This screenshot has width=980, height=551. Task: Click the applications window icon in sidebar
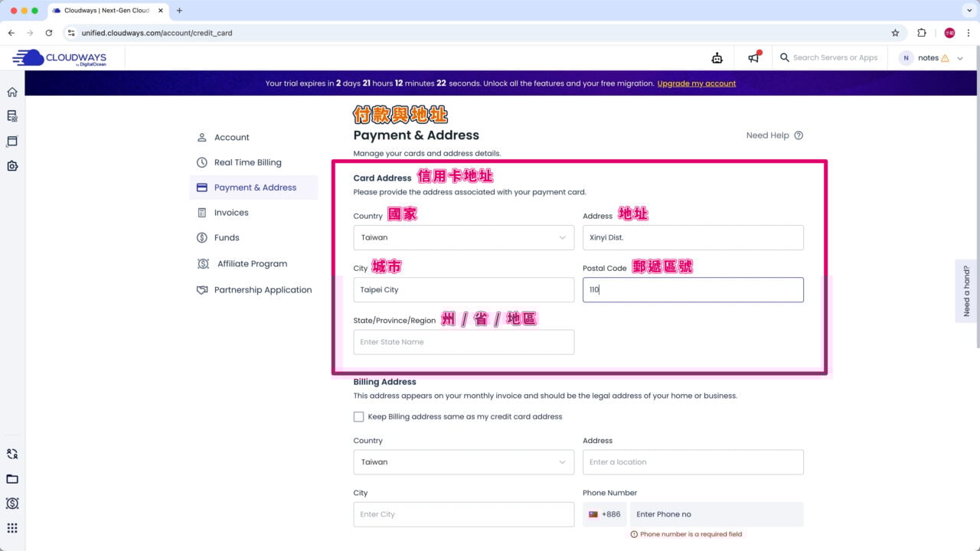(x=12, y=142)
